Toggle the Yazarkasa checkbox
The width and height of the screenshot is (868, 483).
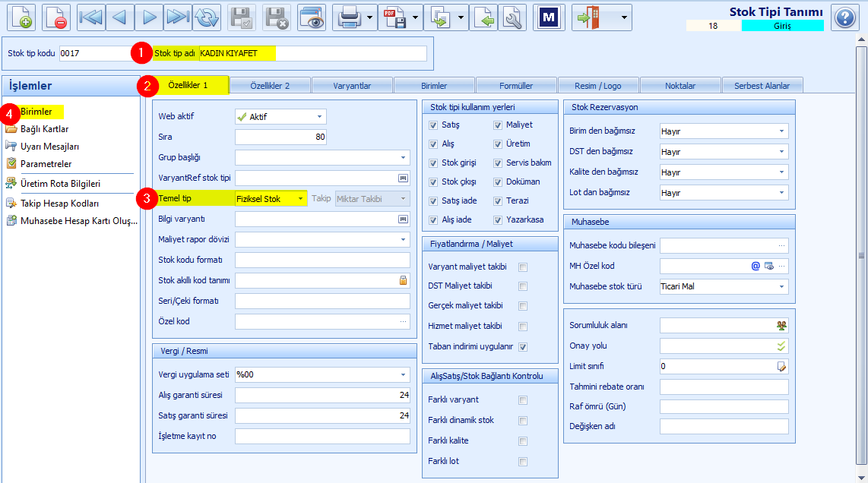498,219
